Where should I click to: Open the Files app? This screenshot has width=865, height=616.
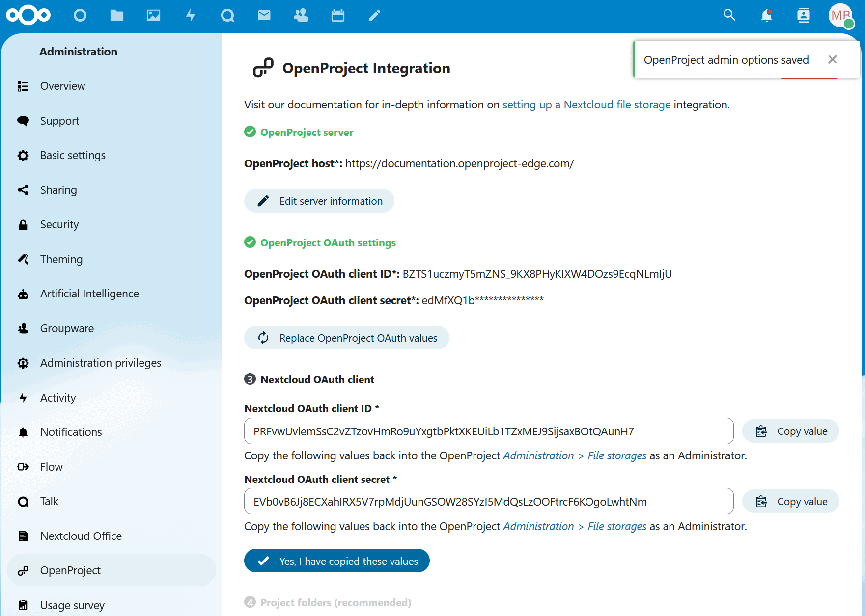117,15
